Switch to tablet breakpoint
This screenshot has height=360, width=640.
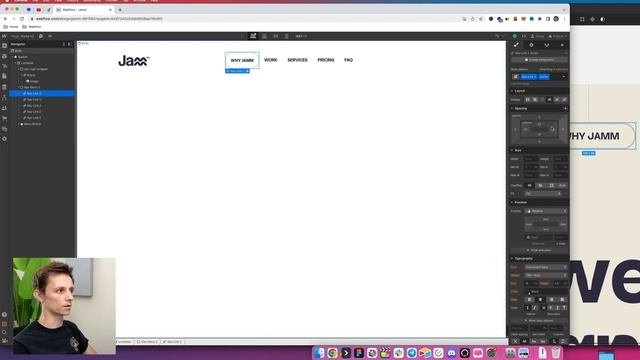click(x=264, y=36)
